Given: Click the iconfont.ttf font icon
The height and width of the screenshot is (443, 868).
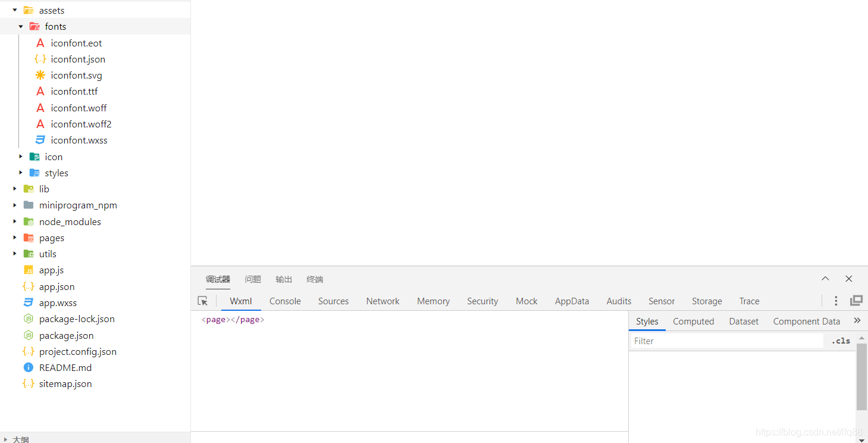Looking at the screenshot, I should point(40,91).
